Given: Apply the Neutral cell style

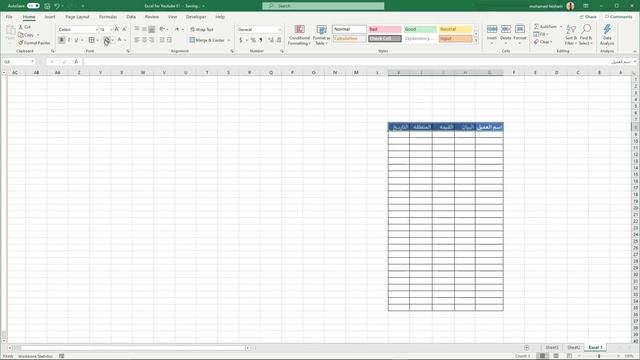Looking at the screenshot, I should tap(456, 29).
